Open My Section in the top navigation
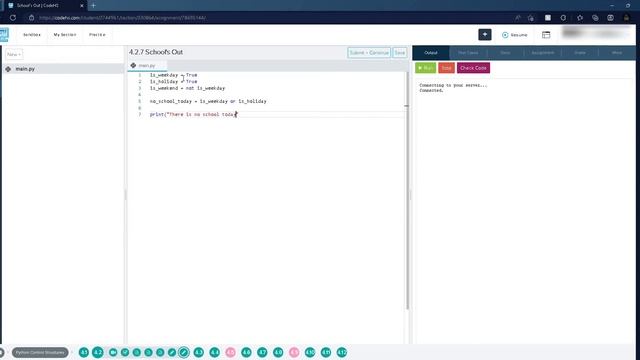Image resolution: width=640 pixels, height=360 pixels. [64, 35]
